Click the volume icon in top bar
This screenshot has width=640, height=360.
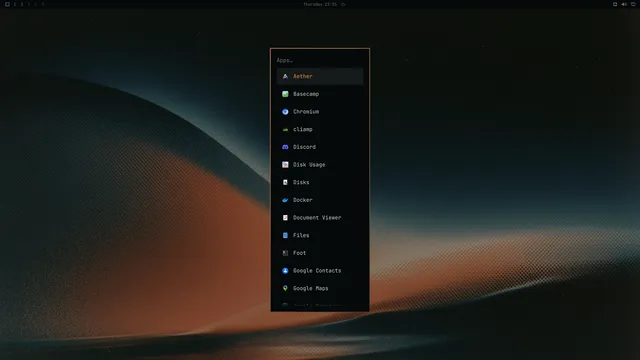point(624,4)
